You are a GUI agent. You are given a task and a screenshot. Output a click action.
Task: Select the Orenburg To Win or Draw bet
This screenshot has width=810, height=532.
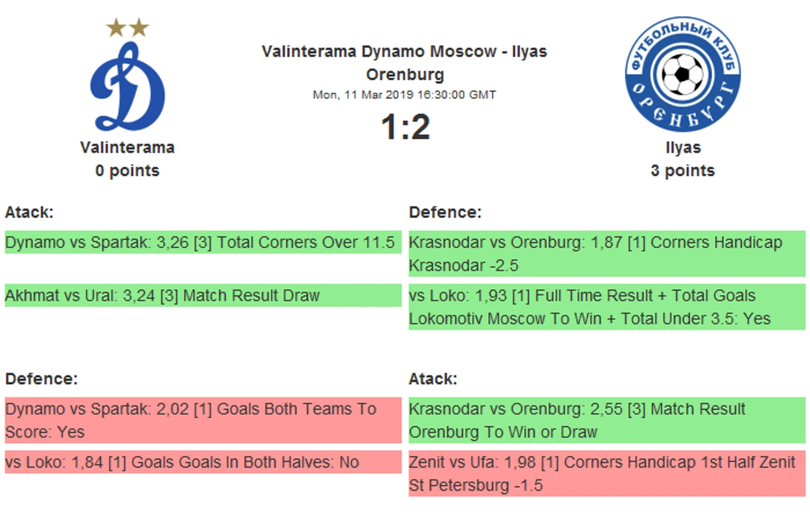click(607, 420)
